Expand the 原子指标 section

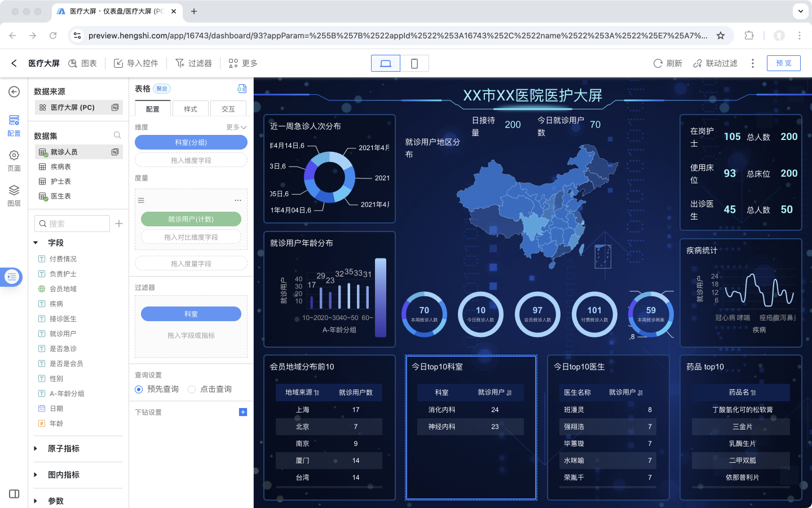(x=36, y=449)
